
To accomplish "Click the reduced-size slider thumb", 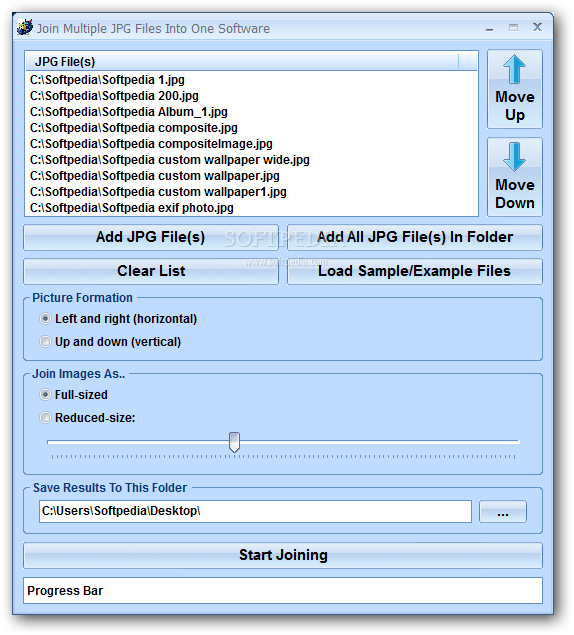I will pyautogui.click(x=234, y=442).
